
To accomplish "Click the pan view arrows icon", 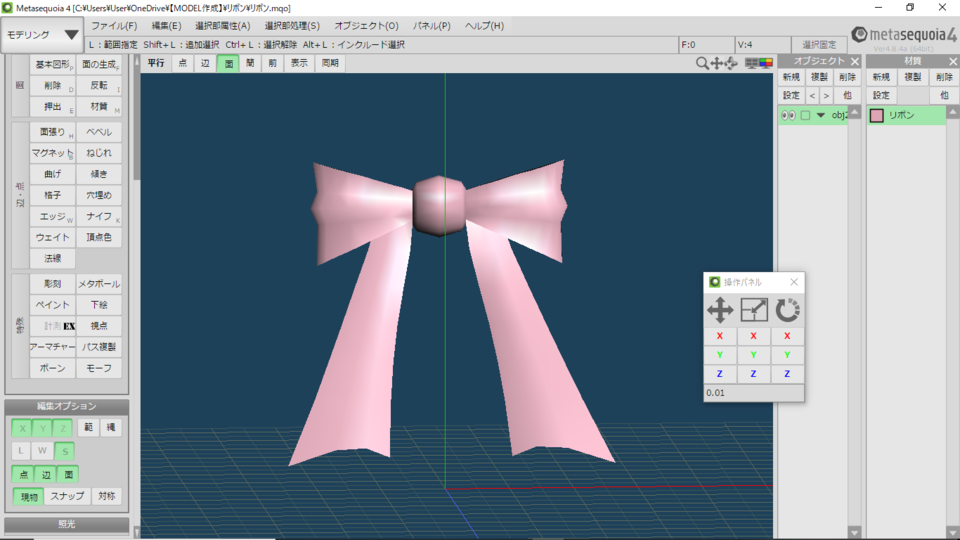I will [x=716, y=63].
